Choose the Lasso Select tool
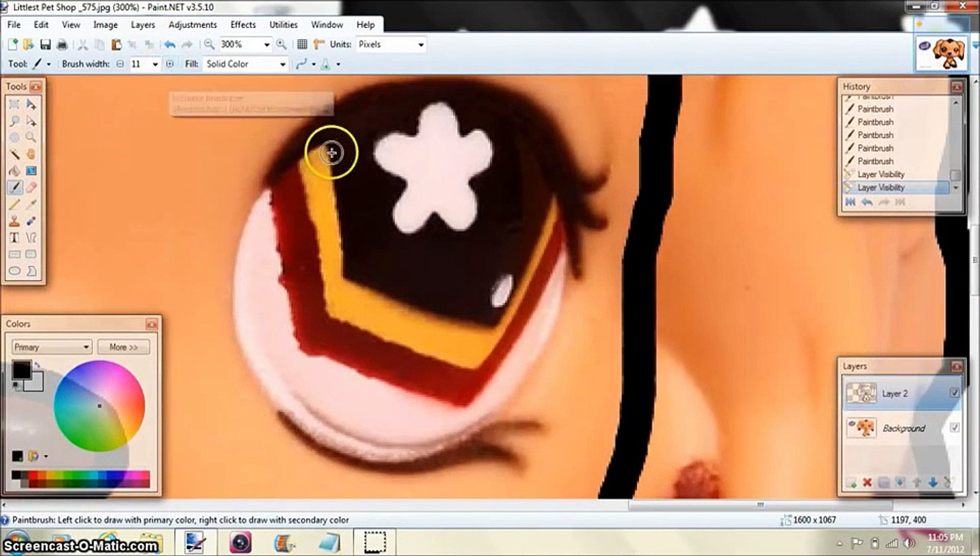This screenshot has width=980, height=556. point(14,121)
